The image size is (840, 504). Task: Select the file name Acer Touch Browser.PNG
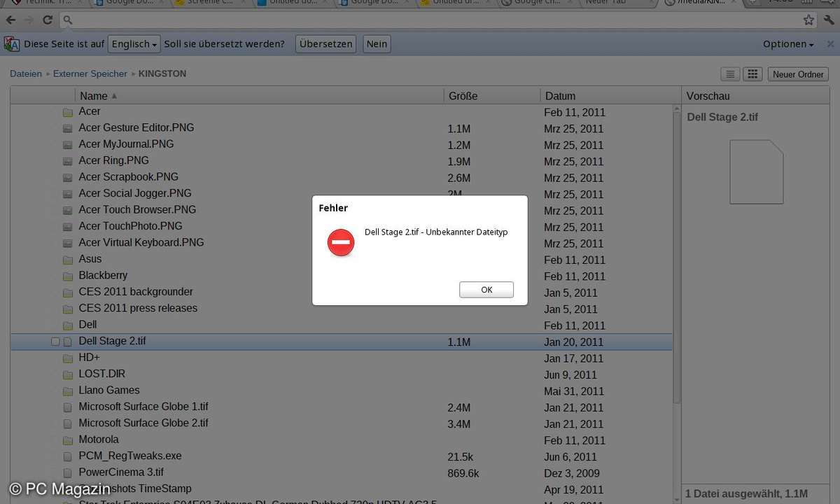click(137, 209)
